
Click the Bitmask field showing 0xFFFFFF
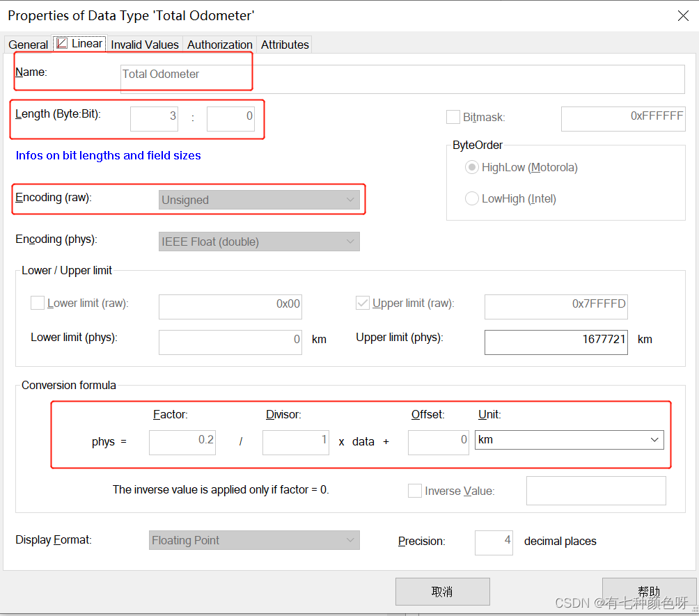(623, 118)
